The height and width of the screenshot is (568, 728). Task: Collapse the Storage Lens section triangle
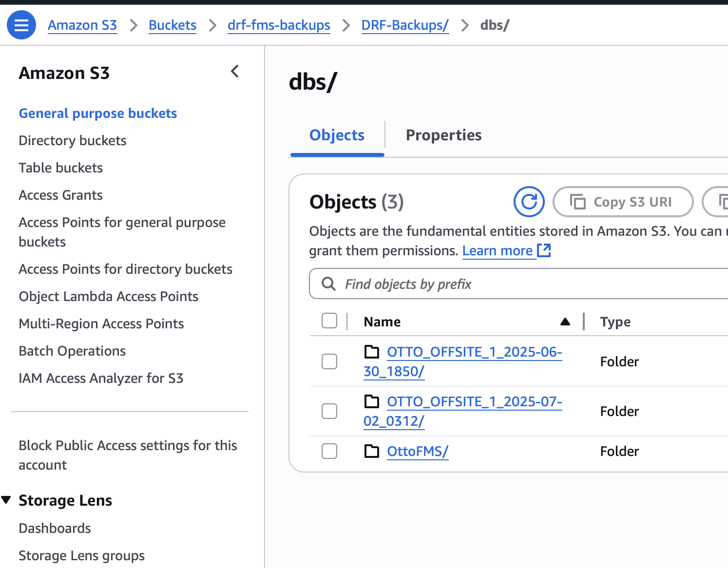6,500
